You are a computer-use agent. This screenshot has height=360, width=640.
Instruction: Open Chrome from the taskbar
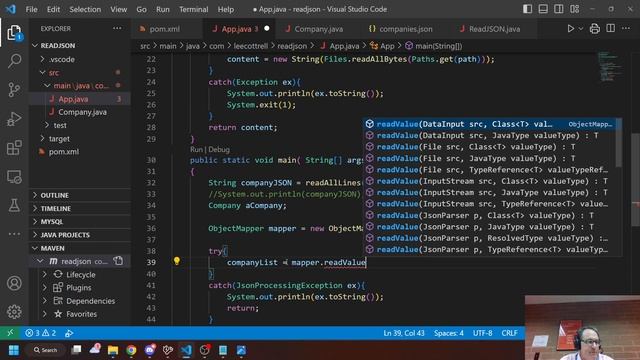131,350
